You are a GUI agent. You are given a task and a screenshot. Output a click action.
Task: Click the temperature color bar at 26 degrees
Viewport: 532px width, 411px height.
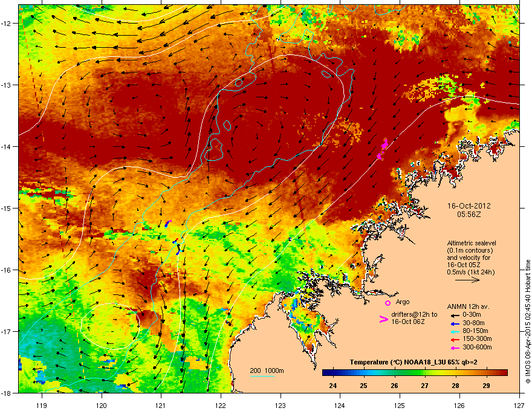coord(394,373)
